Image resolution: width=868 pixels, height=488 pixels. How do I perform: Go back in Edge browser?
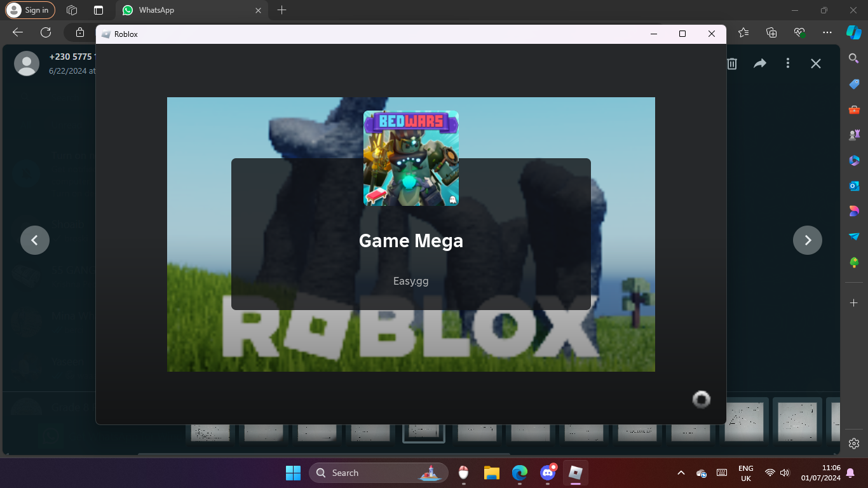pos(18,32)
